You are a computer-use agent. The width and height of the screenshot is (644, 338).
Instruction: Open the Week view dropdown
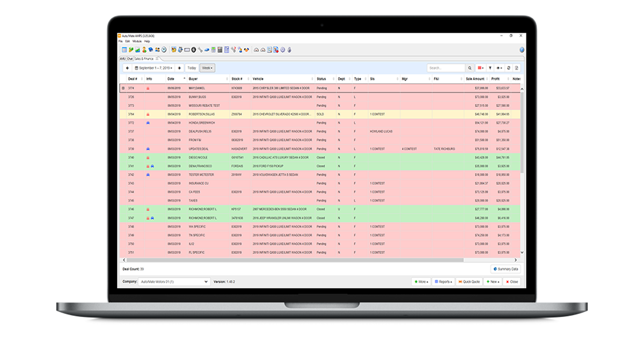[x=207, y=68]
